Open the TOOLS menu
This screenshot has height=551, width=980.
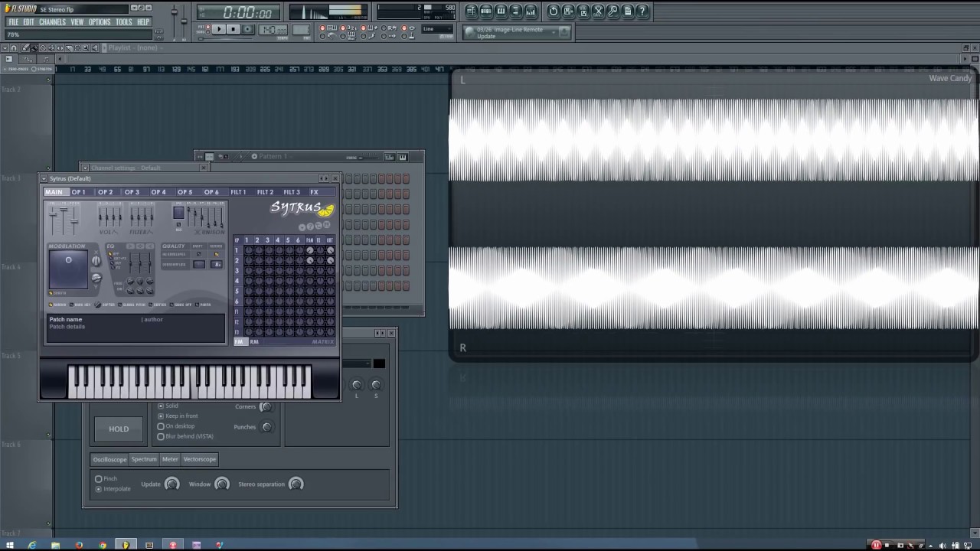pos(124,22)
